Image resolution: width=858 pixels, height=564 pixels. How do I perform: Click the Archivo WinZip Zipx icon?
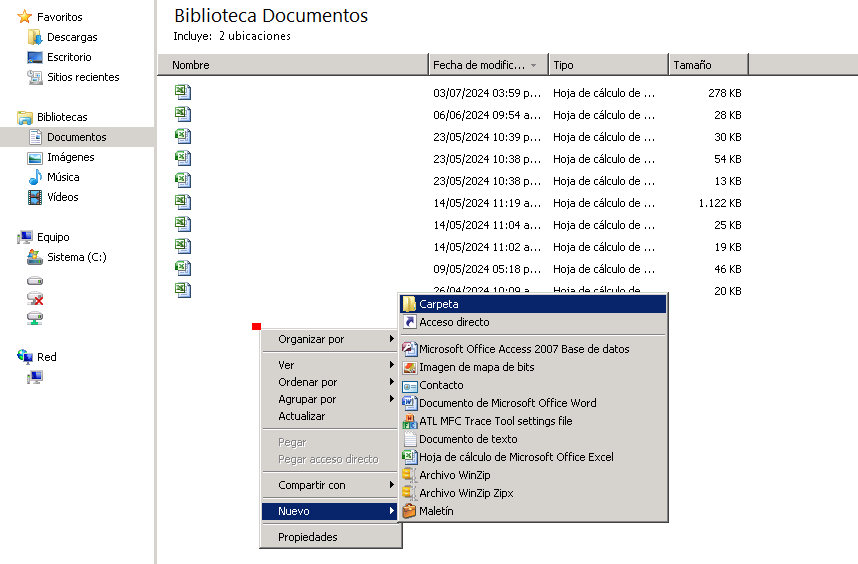409,493
